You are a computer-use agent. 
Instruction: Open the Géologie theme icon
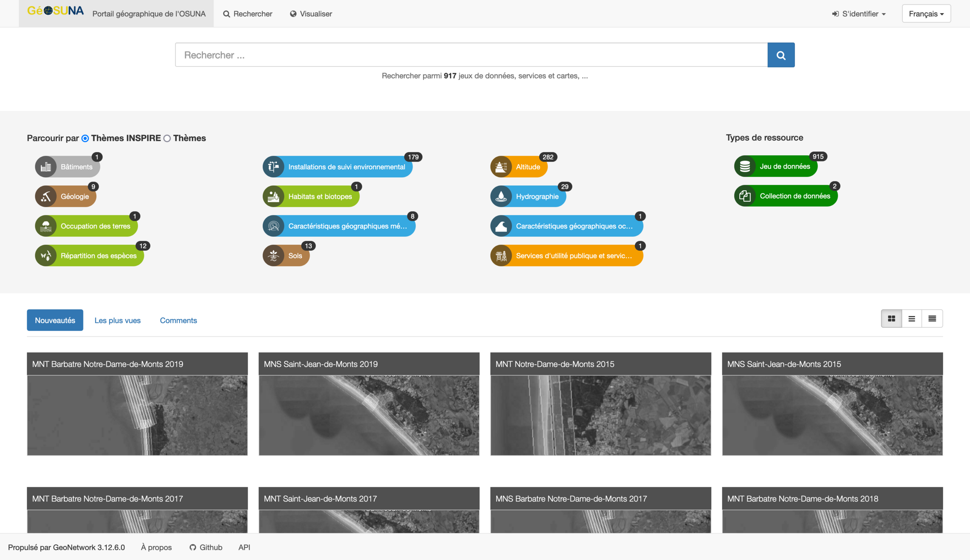(x=46, y=197)
